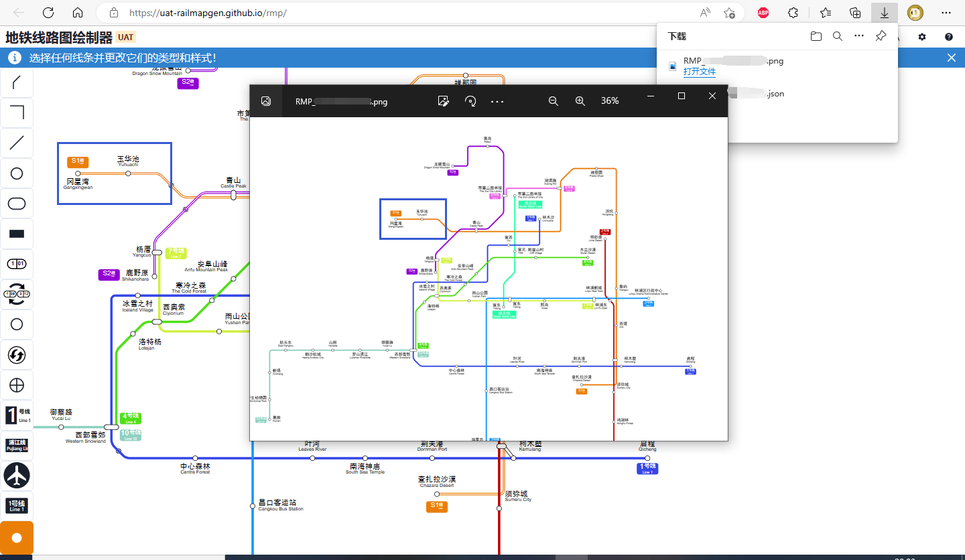This screenshot has width=965, height=560.
Task: Add this page to favorites star icon
Action: 729,13
